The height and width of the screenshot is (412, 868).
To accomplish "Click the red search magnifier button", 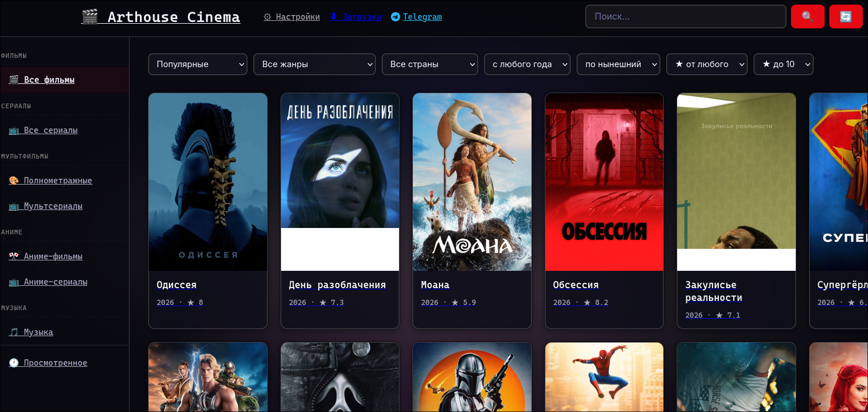I will point(807,17).
